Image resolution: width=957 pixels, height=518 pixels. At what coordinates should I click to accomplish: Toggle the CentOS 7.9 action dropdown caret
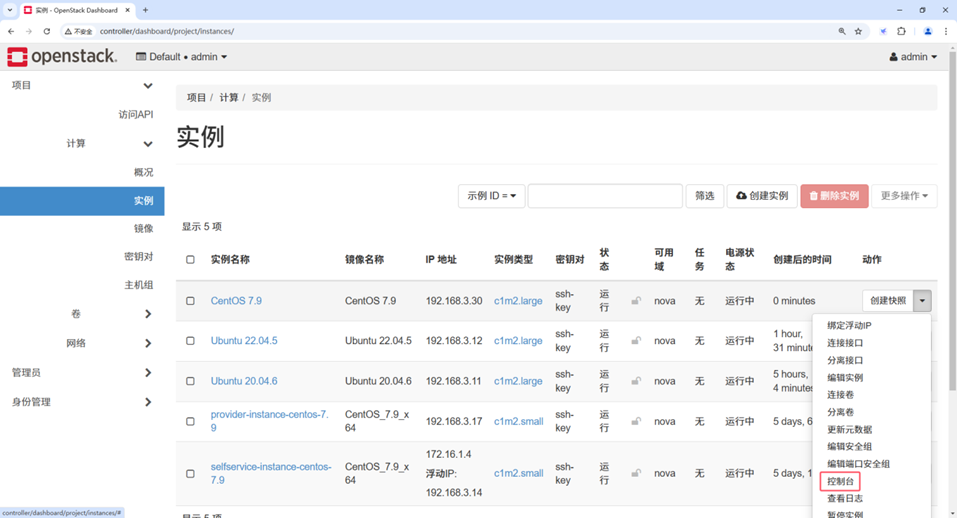click(x=922, y=301)
